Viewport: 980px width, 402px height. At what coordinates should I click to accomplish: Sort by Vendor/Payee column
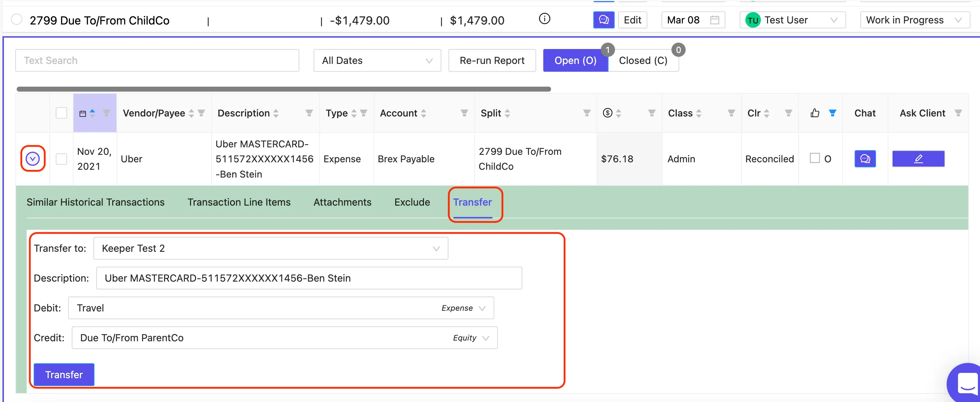point(191,113)
